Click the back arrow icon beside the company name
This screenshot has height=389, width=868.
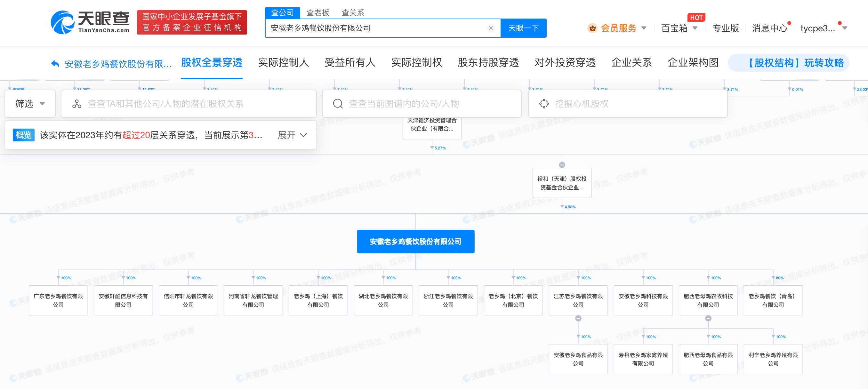[x=55, y=63]
